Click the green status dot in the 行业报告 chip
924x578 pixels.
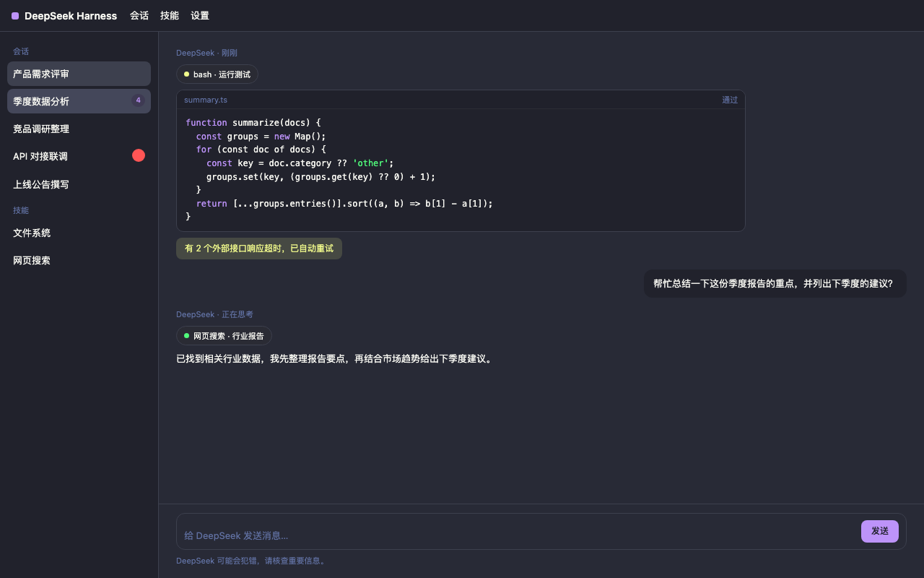click(186, 336)
